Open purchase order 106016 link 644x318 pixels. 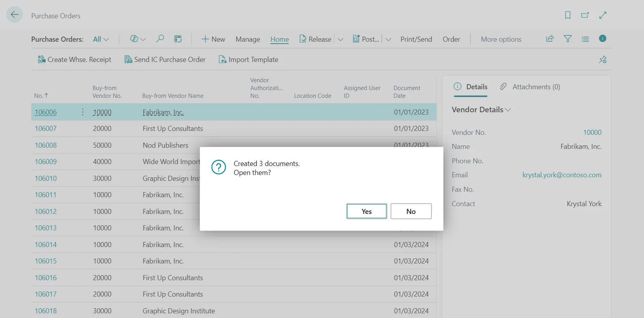(x=46, y=278)
